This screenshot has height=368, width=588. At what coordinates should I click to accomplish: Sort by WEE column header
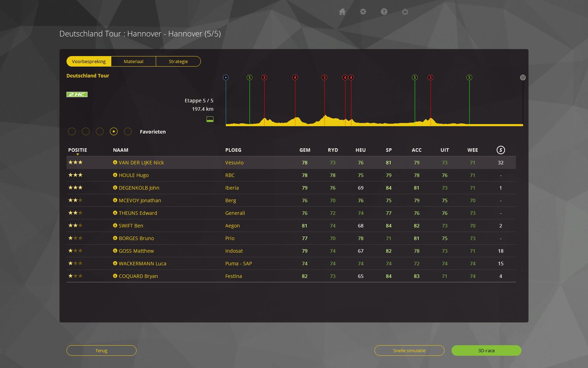click(x=472, y=150)
